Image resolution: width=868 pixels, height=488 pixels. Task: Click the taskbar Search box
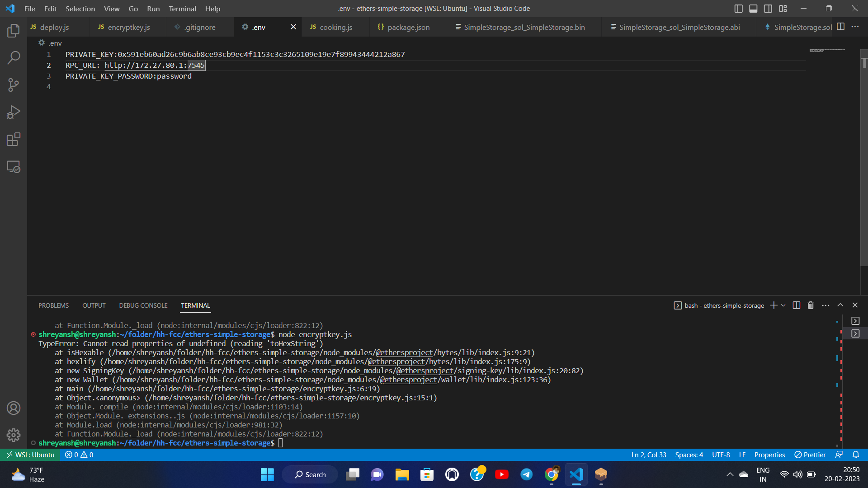pyautogui.click(x=310, y=474)
